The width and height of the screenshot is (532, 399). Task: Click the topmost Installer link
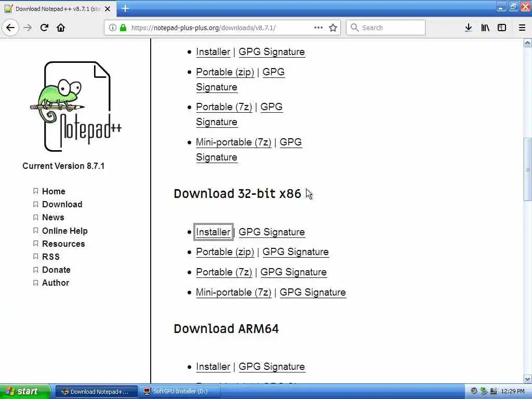(213, 52)
